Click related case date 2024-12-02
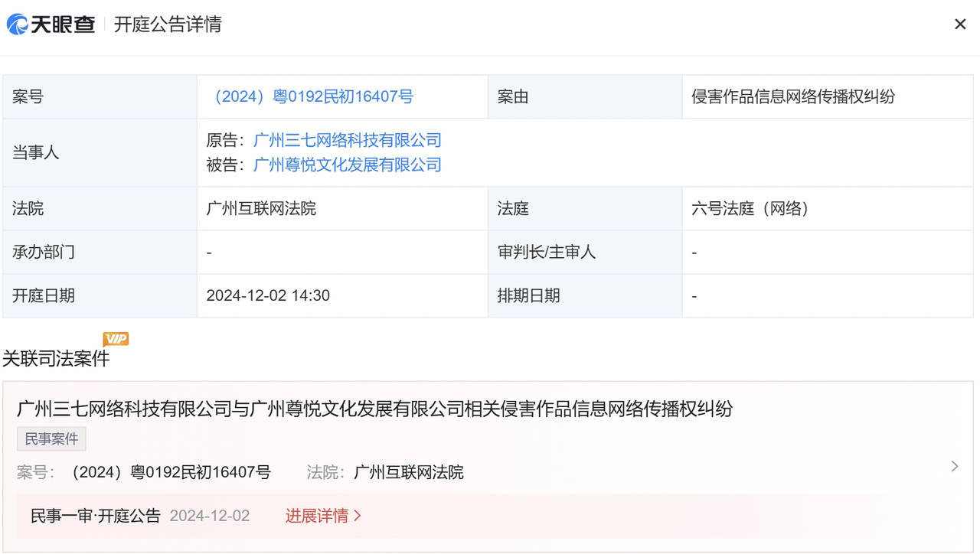Viewport: 980px width, 554px height. click(x=210, y=516)
